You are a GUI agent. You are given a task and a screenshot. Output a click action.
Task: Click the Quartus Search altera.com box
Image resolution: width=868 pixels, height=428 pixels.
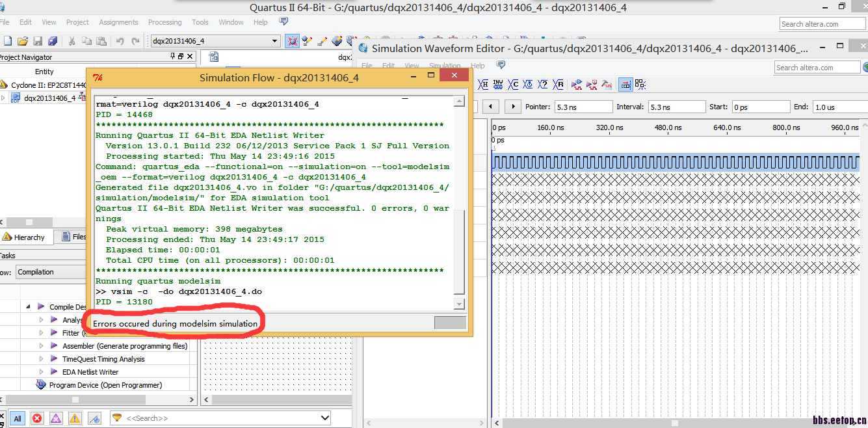click(822, 23)
